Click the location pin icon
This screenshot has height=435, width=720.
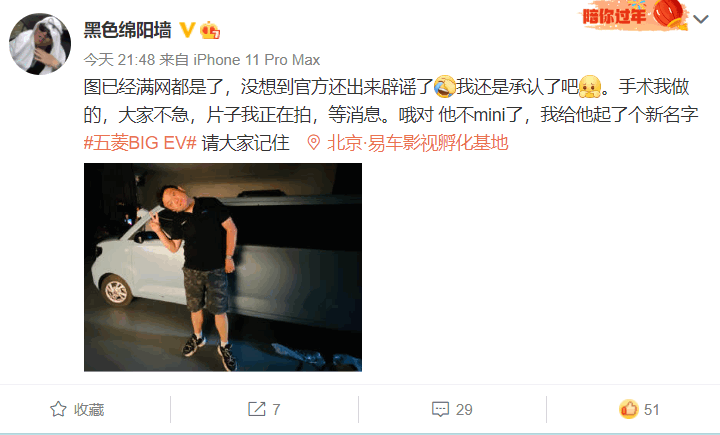tap(314, 143)
